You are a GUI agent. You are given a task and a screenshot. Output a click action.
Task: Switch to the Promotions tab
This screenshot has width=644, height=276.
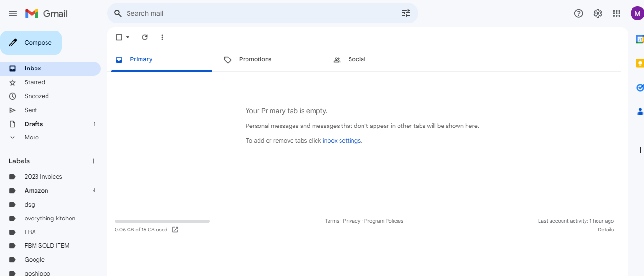coord(271,59)
